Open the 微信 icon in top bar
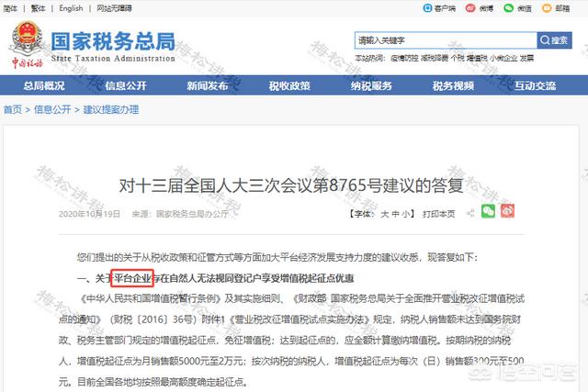 pyautogui.click(x=508, y=8)
